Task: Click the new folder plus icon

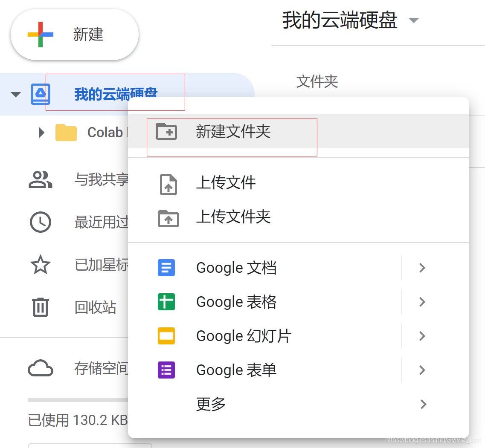Action: coord(166,131)
